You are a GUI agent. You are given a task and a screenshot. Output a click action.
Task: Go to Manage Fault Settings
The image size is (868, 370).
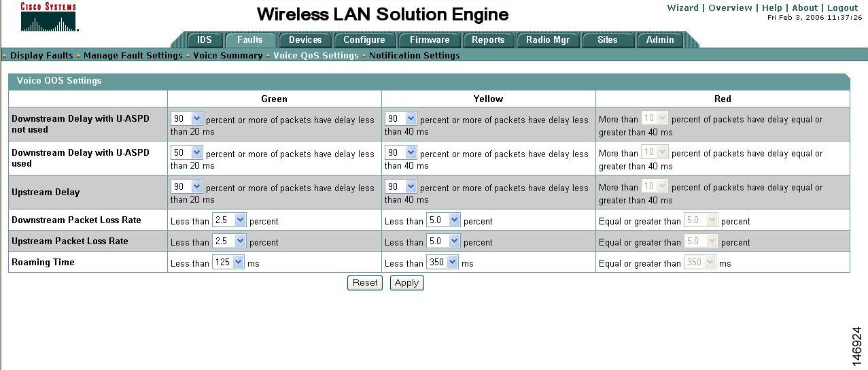(x=133, y=56)
